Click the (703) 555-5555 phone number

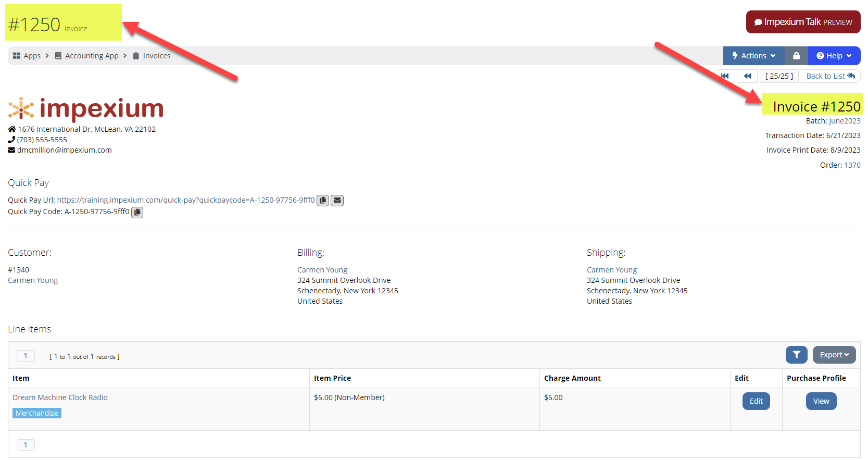[42, 140]
